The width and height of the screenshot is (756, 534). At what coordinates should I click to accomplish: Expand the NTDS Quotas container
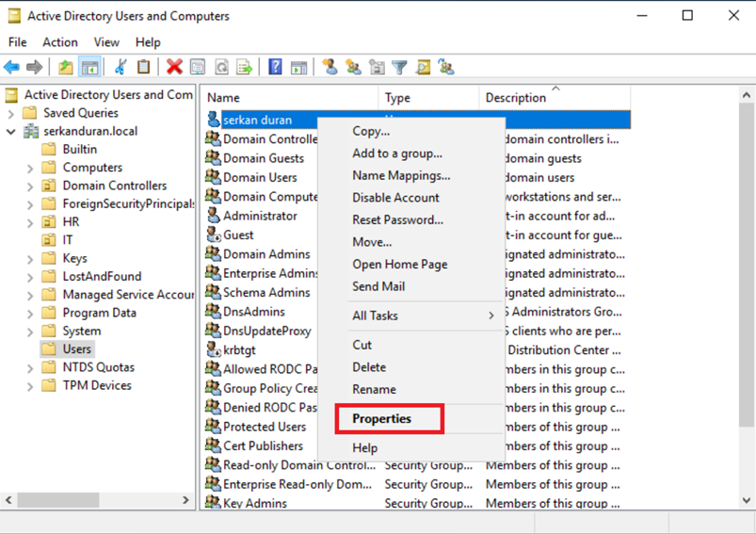pyautogui.click(x=30, y=368)
